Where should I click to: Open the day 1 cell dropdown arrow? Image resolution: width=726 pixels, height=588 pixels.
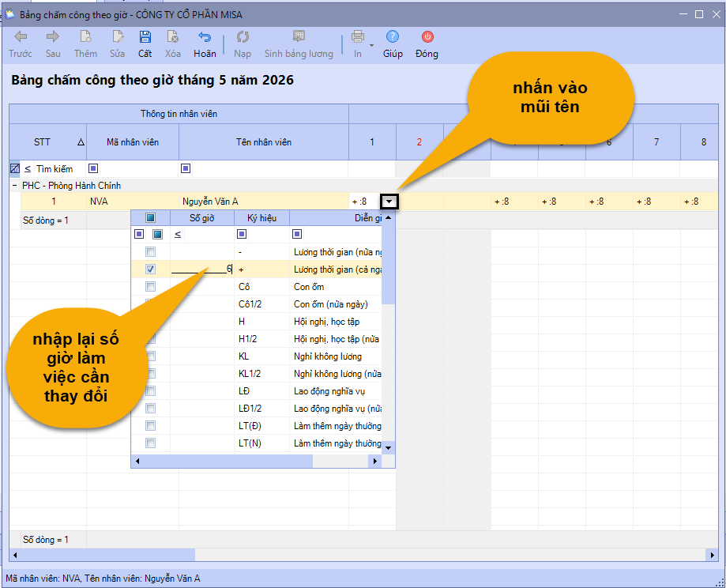coord(389,202)
